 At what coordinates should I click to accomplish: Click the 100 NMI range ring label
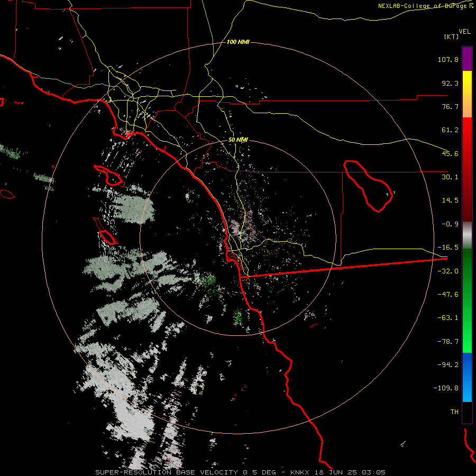click(238, 42)
